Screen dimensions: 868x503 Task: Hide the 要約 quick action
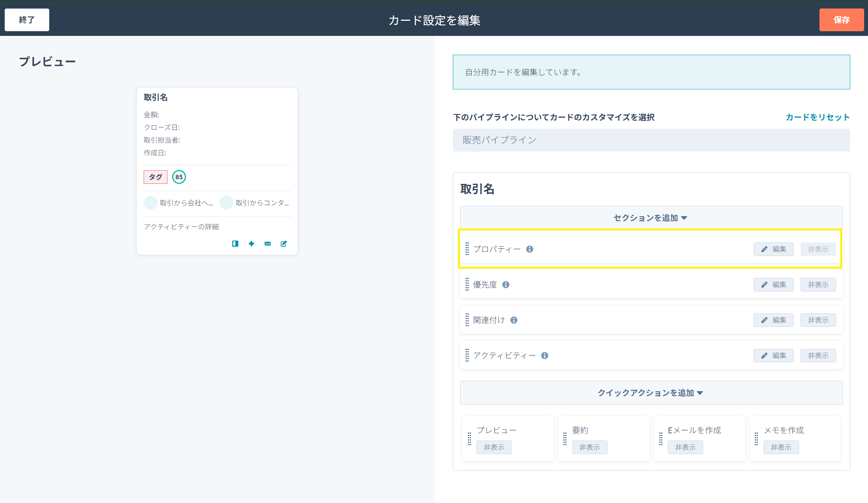click(x=590, y=447)
